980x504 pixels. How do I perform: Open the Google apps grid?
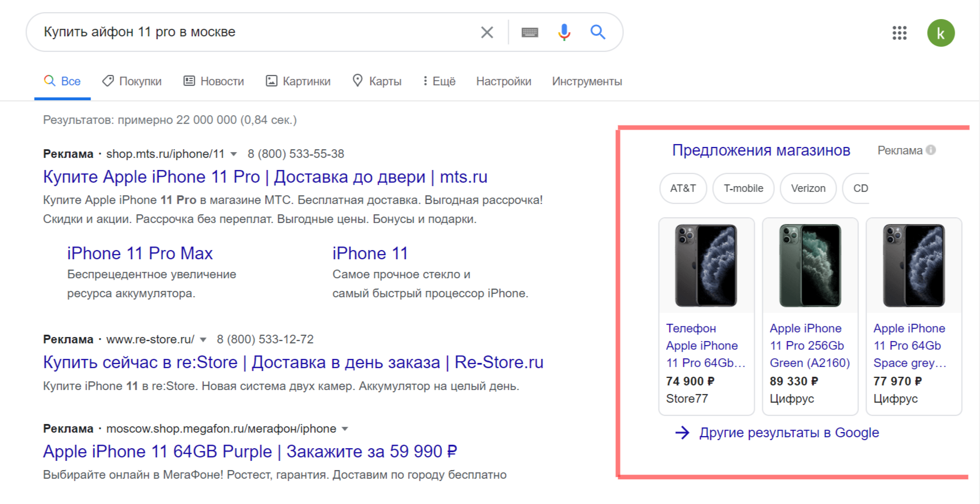[899, 33]
